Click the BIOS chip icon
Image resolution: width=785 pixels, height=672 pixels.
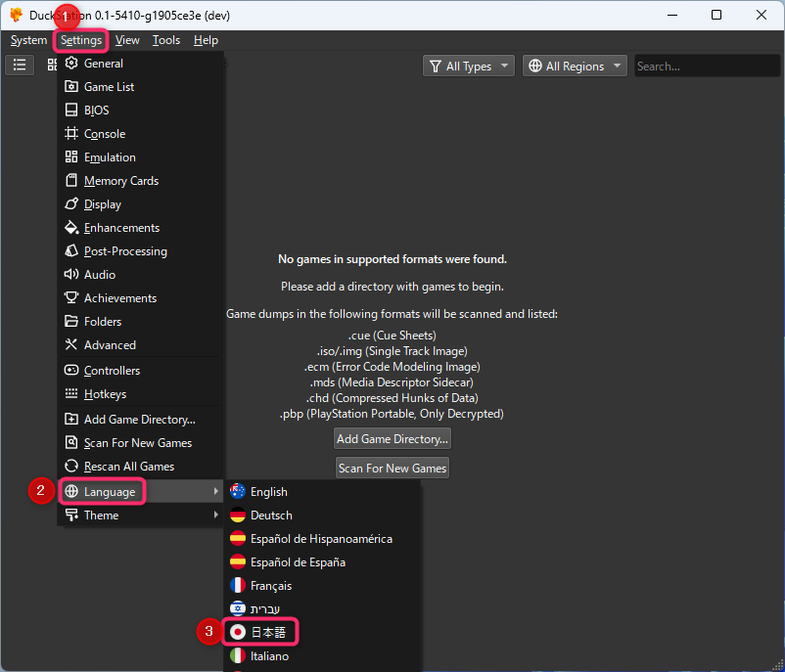tap(71, 111)
